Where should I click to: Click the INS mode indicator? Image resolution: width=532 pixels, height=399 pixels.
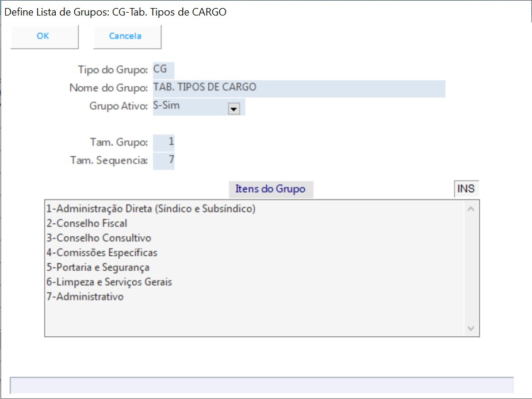466,189
